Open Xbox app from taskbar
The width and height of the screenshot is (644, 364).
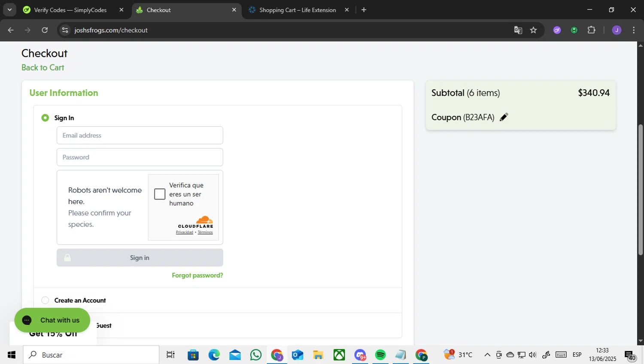coord(339,355)
